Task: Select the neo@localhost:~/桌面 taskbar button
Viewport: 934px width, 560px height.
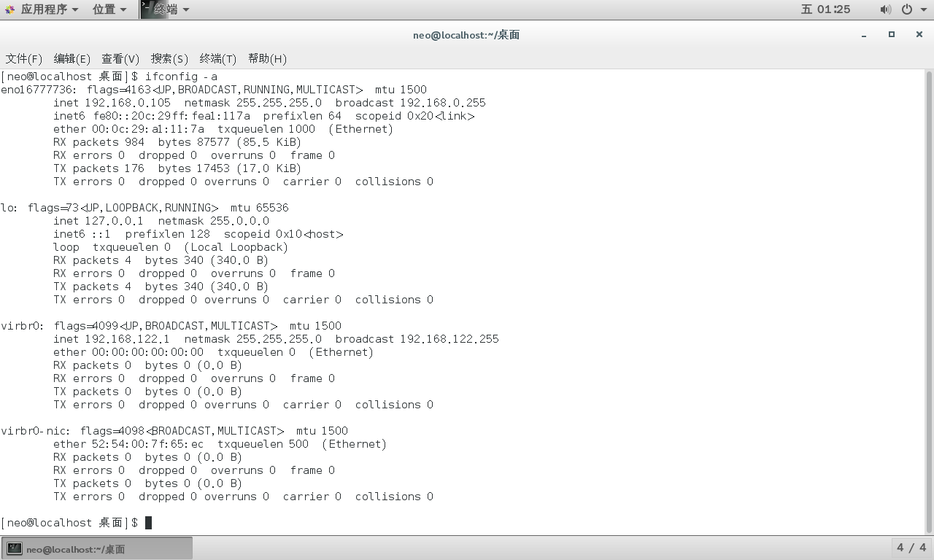Action: pos(97,548)
